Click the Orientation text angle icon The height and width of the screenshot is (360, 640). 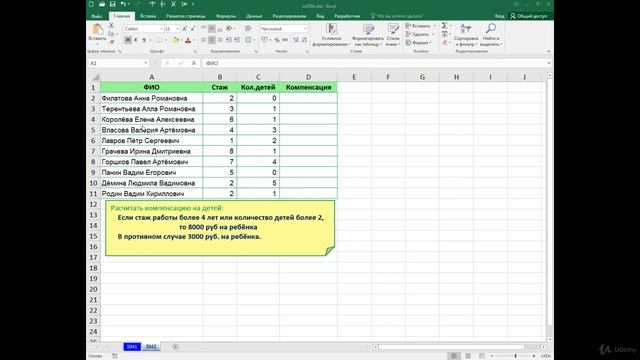(229, 29)
